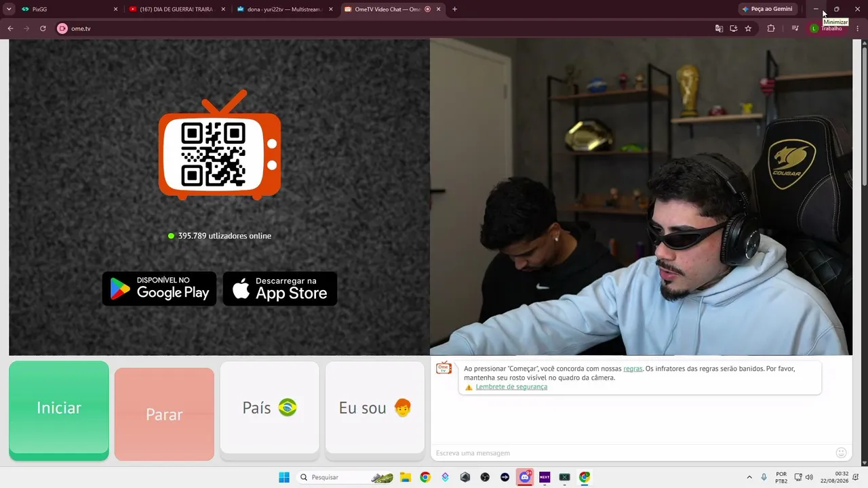868x488 pixels.
Task: Open the País country selector
Action: 269,407
